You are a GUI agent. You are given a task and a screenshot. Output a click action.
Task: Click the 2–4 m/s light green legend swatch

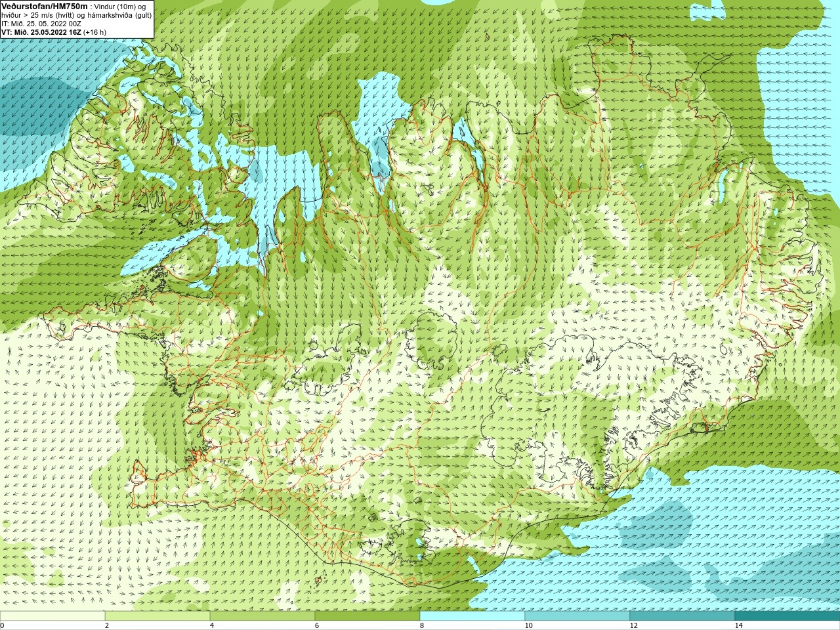point(157,616)
